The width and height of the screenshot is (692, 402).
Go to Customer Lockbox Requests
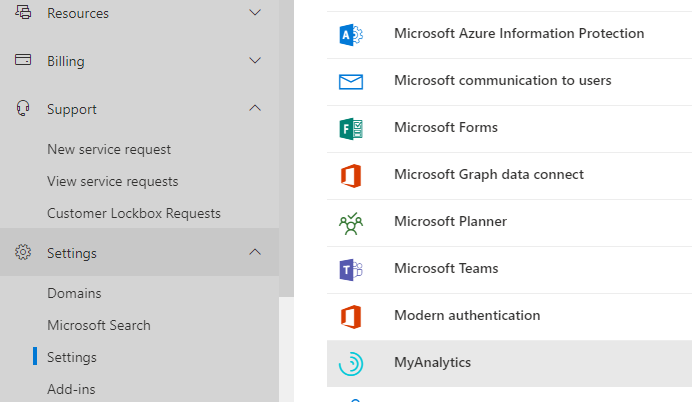[x=134, y=213]
